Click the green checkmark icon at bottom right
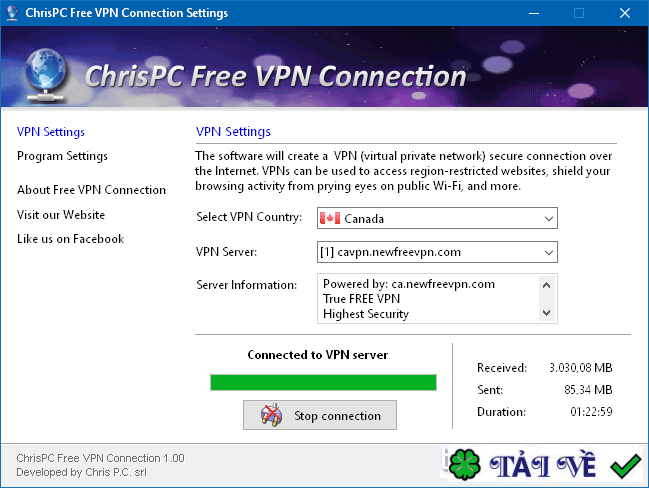Screen dimensions: 649x488 pyautogui.click(x=625, y=466)
